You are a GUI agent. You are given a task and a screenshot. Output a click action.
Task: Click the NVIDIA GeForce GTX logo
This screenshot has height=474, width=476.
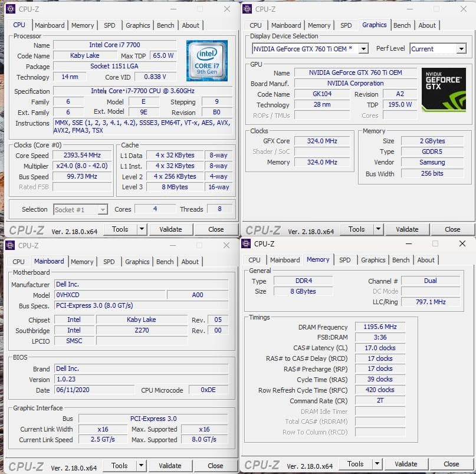444,90
